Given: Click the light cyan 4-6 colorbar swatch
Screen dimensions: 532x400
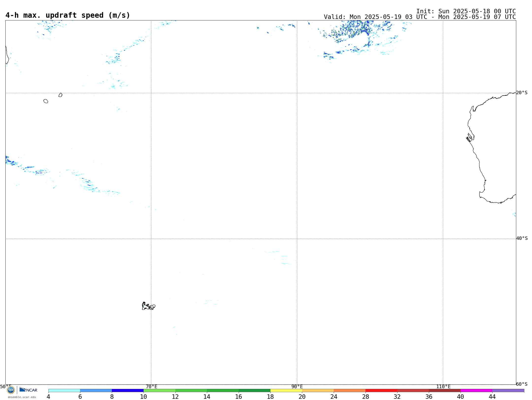Looking at the screenshot, I should (64, 391).
